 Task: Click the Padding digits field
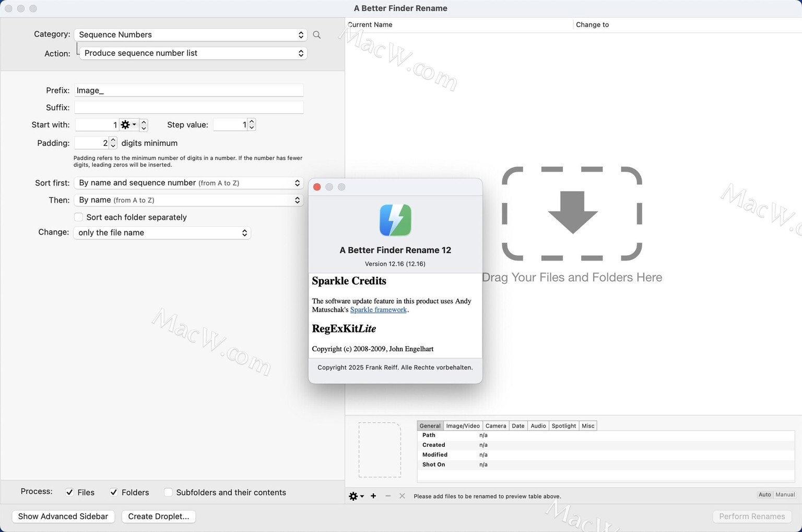pyautogui.click(x=92, y=143)
